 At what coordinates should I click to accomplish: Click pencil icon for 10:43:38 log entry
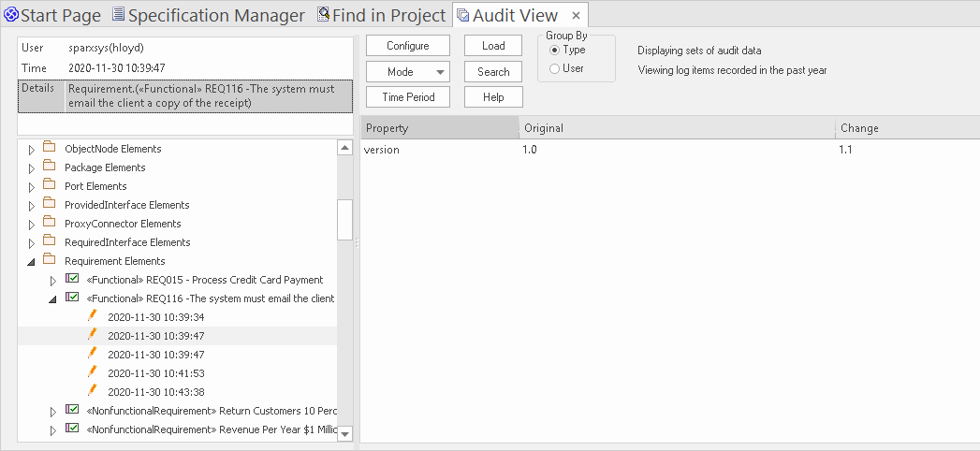(93, 391)
